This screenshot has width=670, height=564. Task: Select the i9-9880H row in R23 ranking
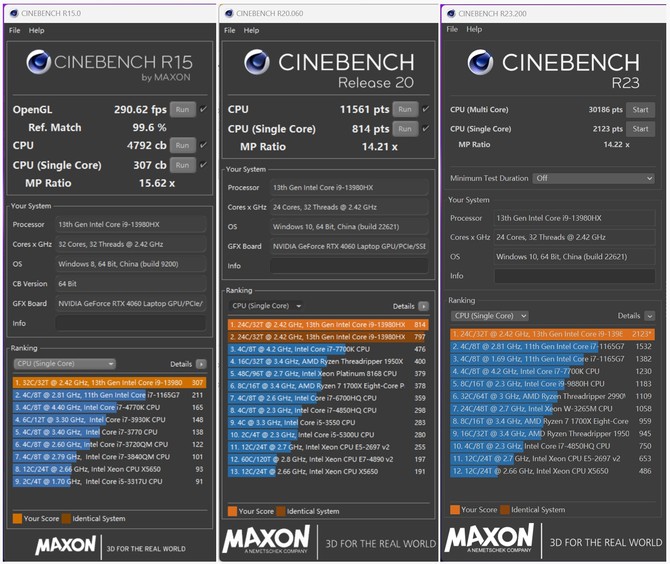point(552,384)
